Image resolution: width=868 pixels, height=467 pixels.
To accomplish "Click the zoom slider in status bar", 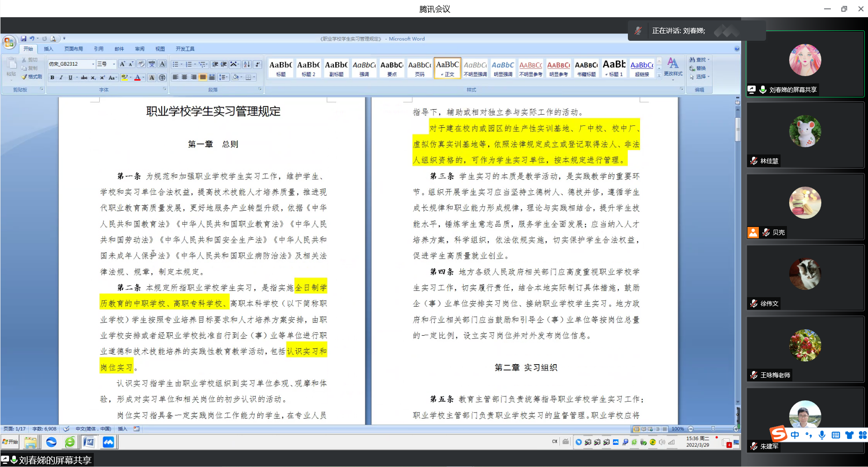I will click(x=713, y=428).
